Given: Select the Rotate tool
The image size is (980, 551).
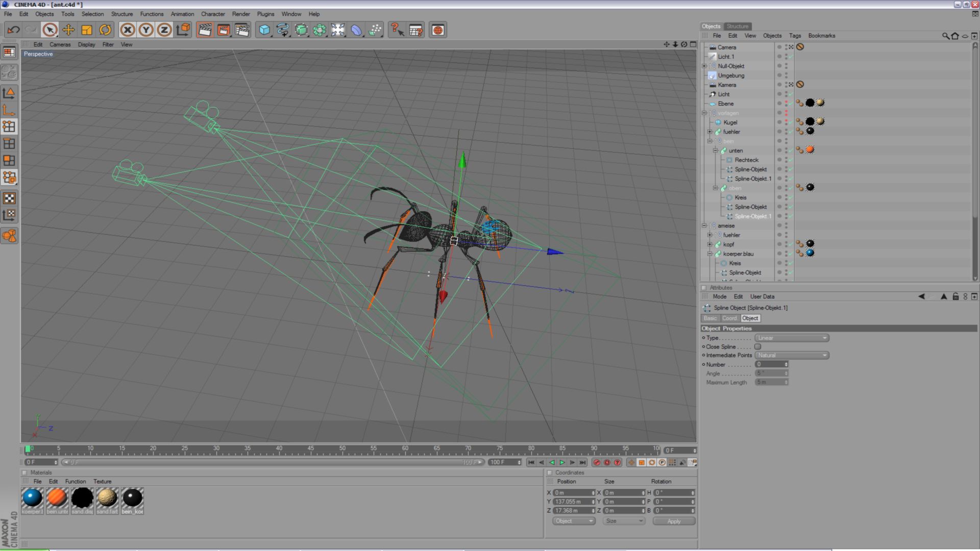Looking at the screenshot, I should pos(105,30).
